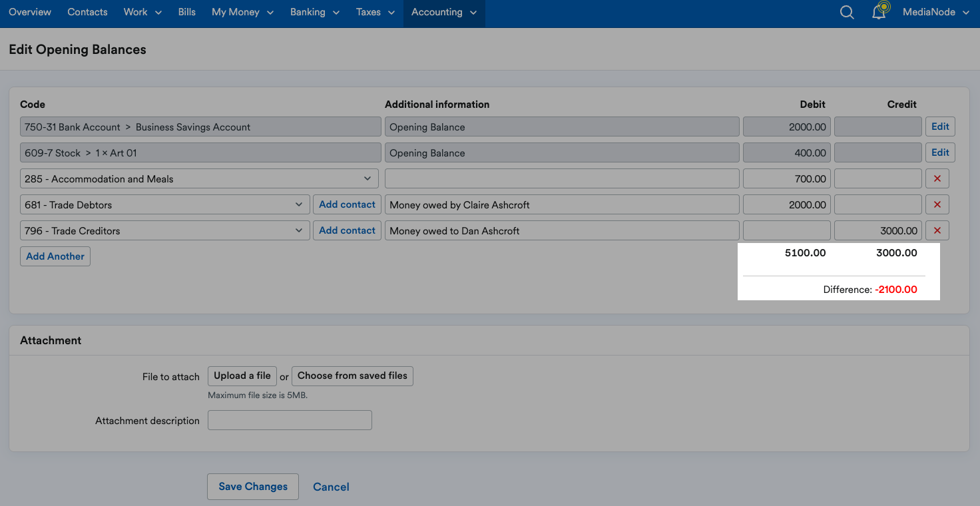Viewport: 980px width, 506px height.
Task: Click 'Maximum file size is 5MB.' note
Action: pos(258,395)
